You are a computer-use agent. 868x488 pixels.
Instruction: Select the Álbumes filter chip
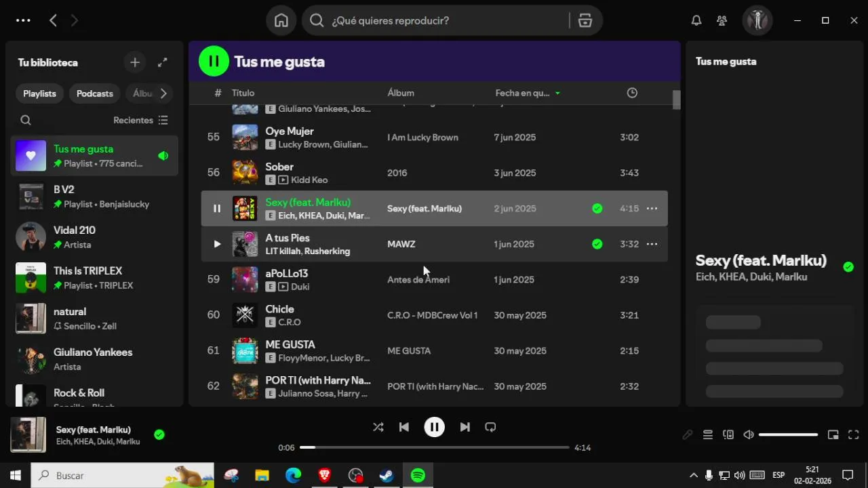[x=142, y=94]
